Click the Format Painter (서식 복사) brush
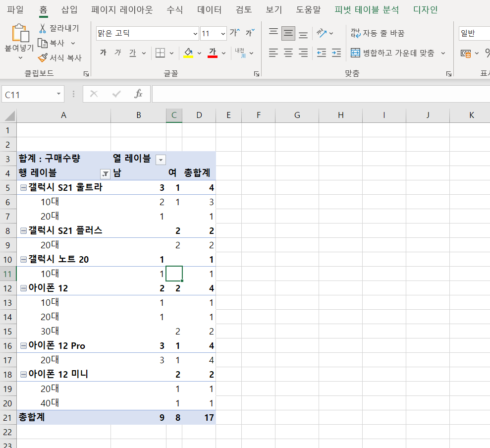 click(43, 57)
